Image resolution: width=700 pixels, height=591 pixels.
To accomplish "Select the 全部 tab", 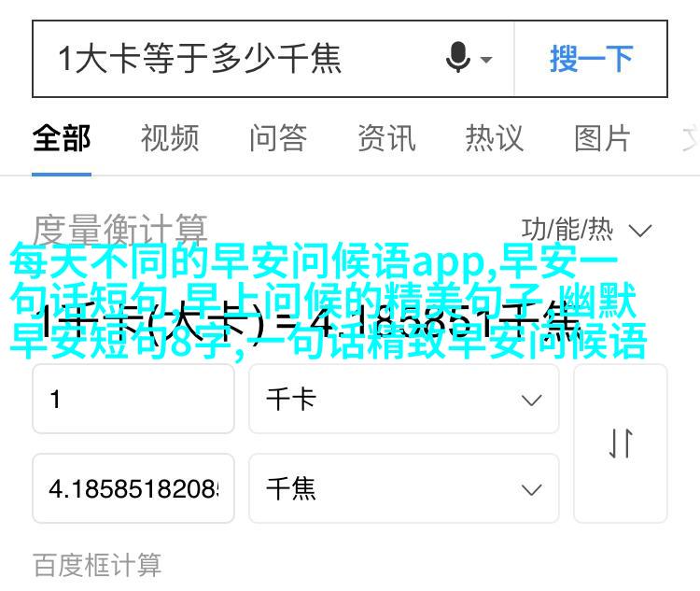I will pyautogui.click(x=62, y=138).
